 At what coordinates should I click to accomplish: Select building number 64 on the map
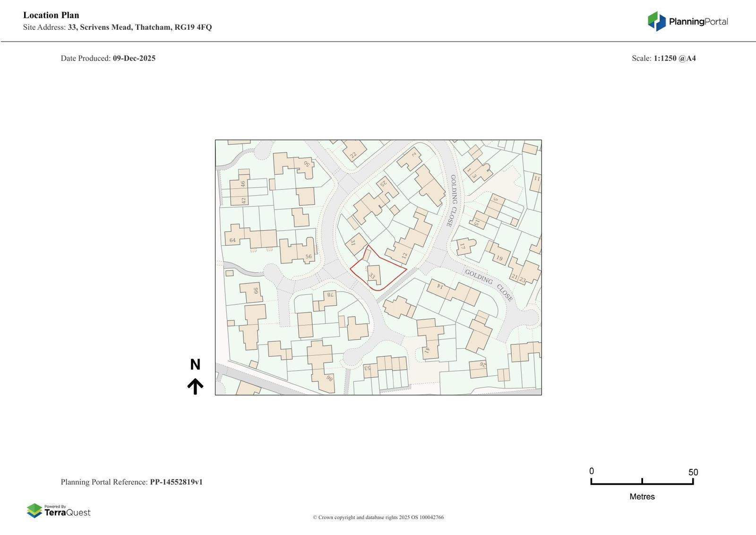pos(232,240)
